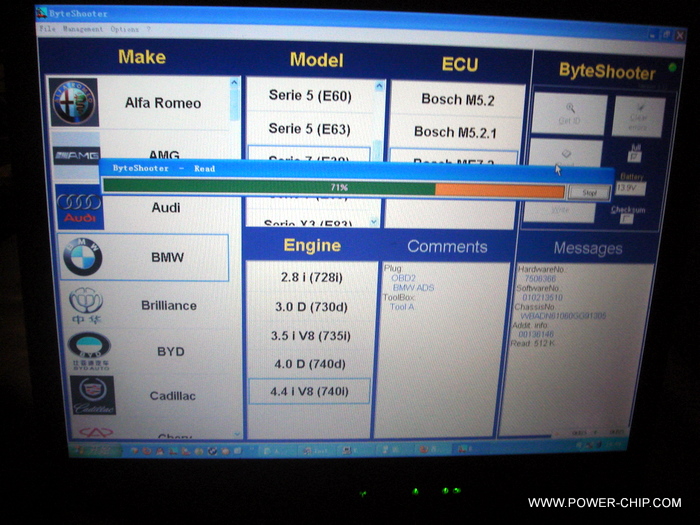Click the Battery 13.9V field
The image size is (700, 525).
click(x=630, y=188)
